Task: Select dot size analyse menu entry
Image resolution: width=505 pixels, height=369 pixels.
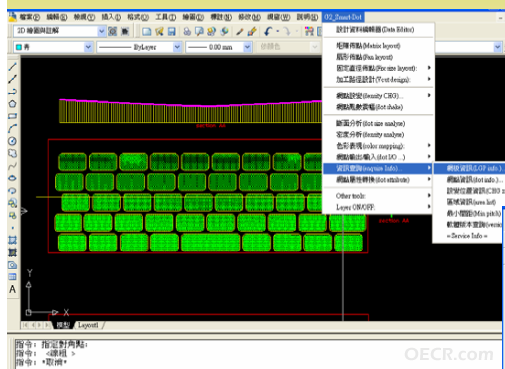Action: point(379,123)
